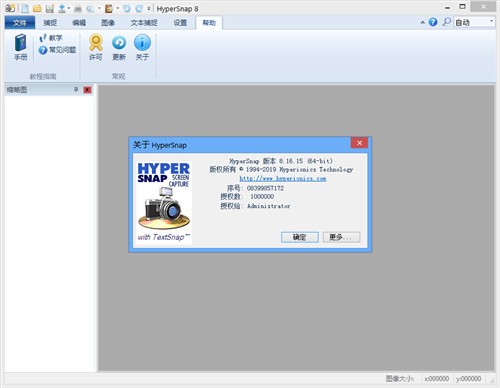The width and height of the screenshot is (500, 388).
Task: Expand the paste icon dropdown arrow
Action: (x=117, y=8)
